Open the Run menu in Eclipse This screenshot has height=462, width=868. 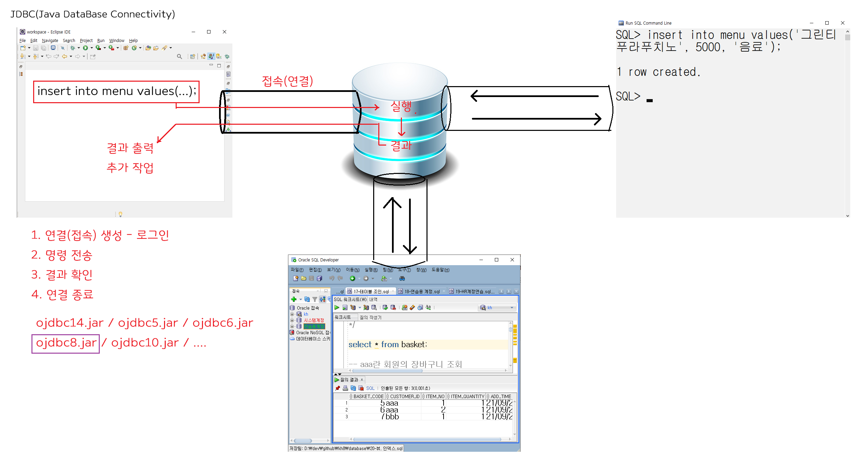pos(100,40)
